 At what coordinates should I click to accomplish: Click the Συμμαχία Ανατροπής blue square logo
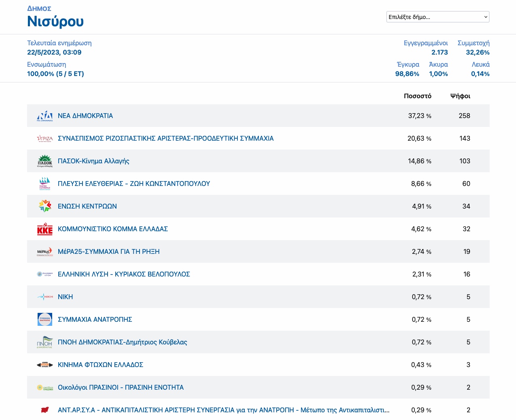(x=45, y=319)
